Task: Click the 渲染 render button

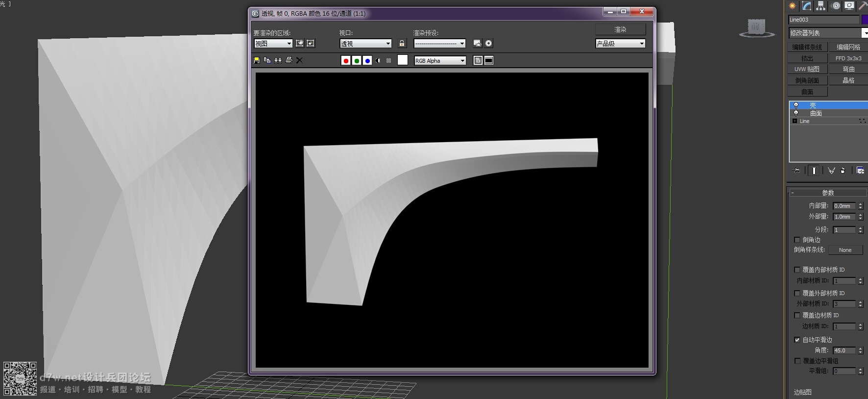Action: pos(621,29)
